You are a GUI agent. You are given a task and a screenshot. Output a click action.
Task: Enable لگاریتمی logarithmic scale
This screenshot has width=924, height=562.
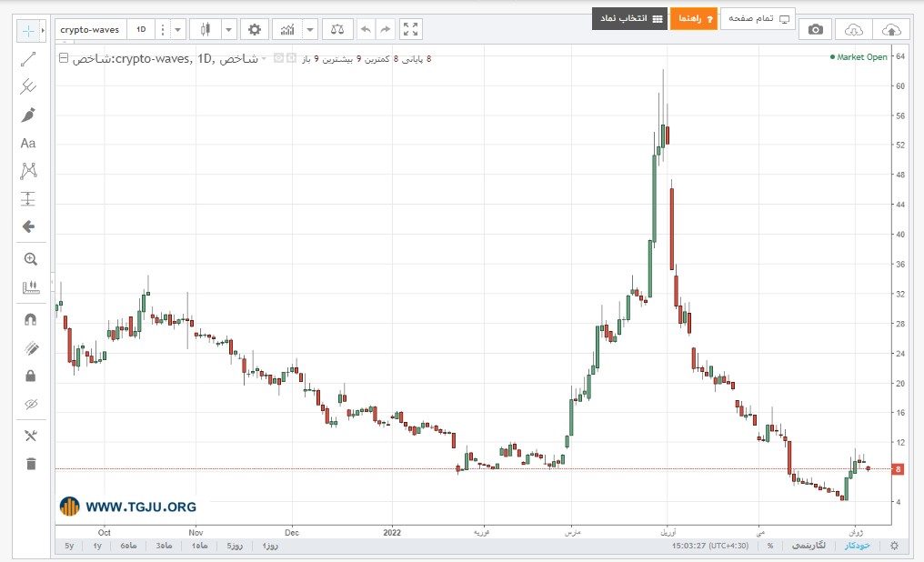808,547
